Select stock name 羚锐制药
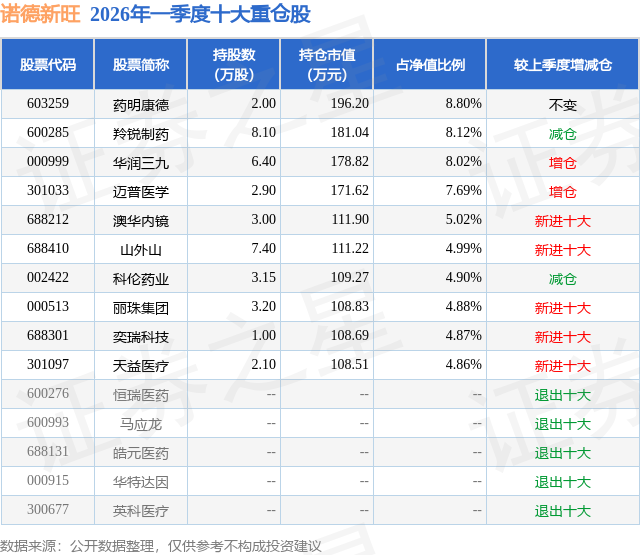Image resolution: width=640 pixels, height=555 pixels. click(x=141, y=134)
